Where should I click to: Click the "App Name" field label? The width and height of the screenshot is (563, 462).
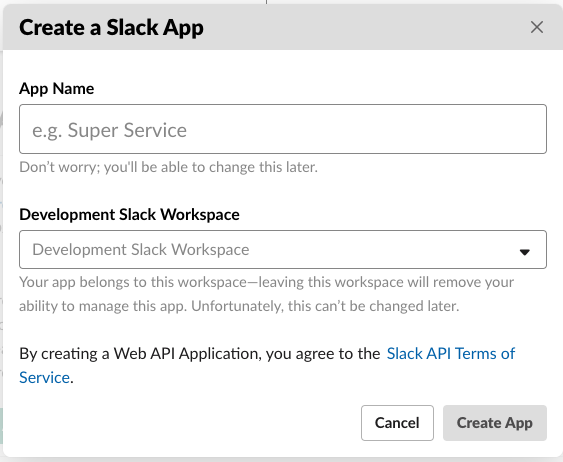pyautogui.click(x=57, y=89)
